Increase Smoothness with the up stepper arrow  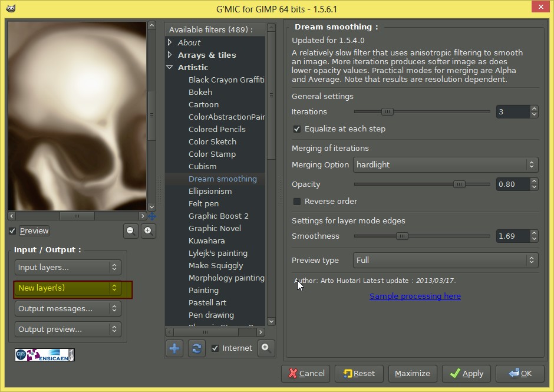click(534, 233)
